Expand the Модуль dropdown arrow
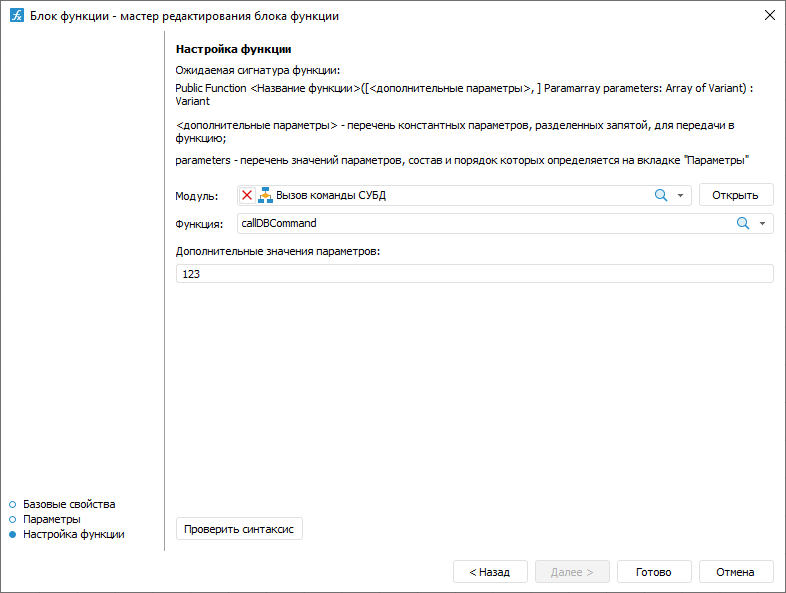 pyautogui.click(x=681, y=196)
